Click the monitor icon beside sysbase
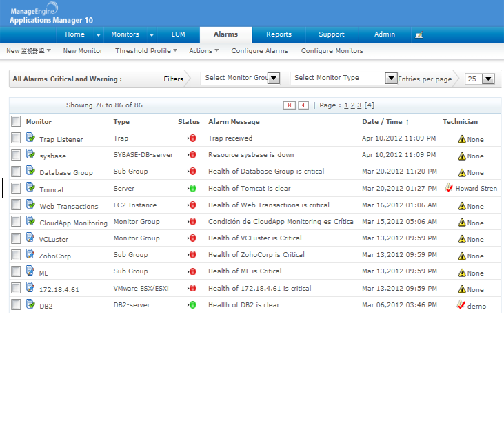This screenshot has width=504, height=434. (x=30, y=154)
